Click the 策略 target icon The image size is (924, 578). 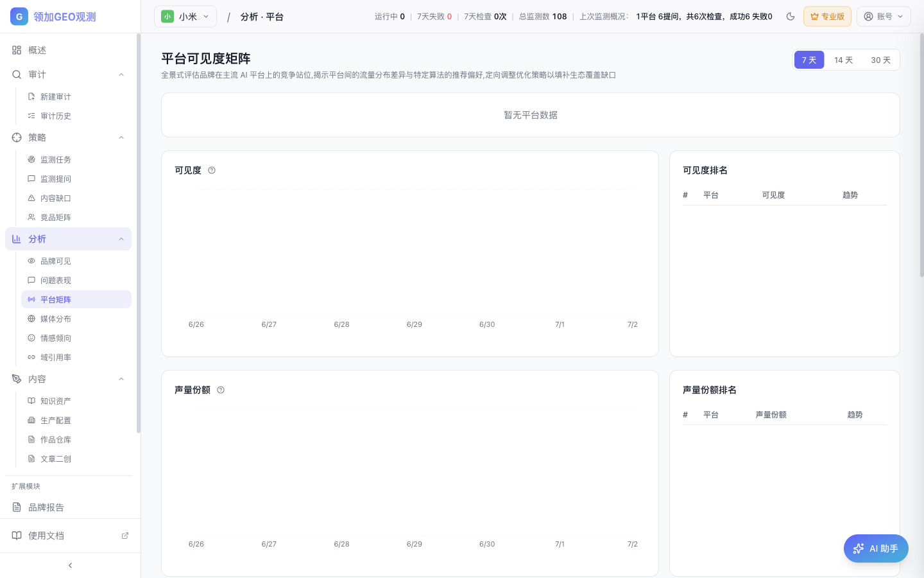(x=17, y=137)
